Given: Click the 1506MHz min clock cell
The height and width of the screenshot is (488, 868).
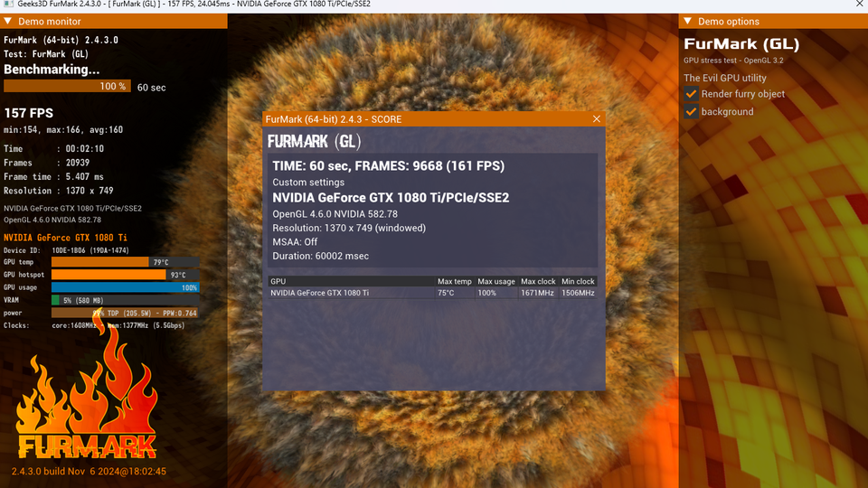Looking at the screenshot, I should click(578, 293).
